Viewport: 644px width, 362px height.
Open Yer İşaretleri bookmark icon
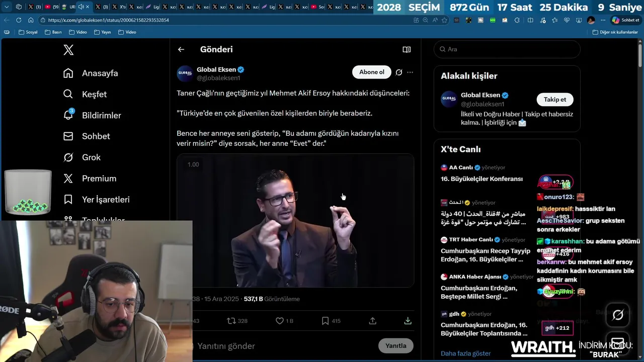[x=68, y=200]
